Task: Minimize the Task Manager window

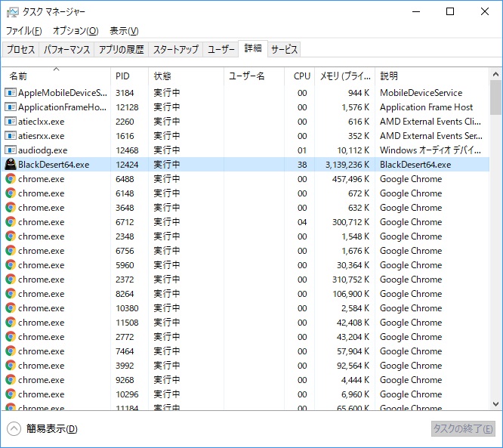Action: click(x=416, y=12)
